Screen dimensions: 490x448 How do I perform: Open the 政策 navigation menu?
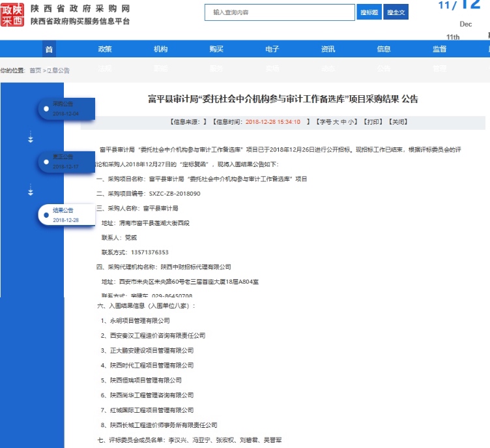coord(105,49)
